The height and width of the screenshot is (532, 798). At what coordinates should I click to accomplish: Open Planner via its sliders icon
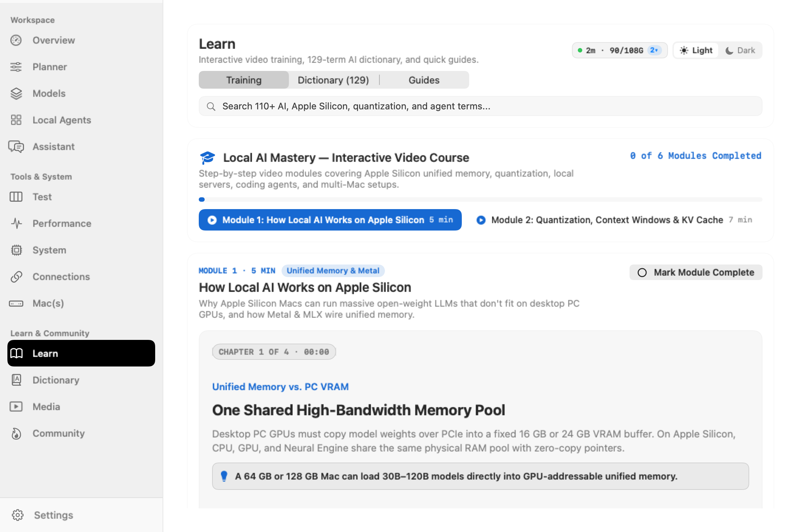[16, 67]
